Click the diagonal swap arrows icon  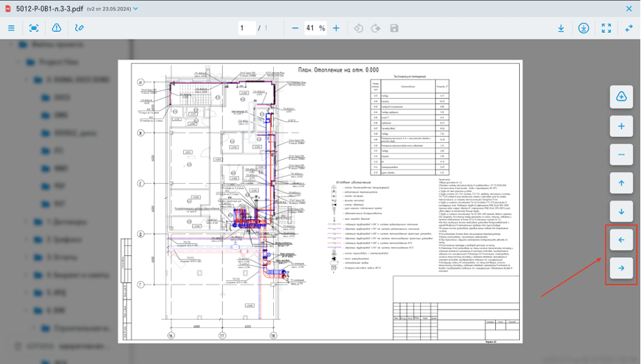tap(629, 28)
